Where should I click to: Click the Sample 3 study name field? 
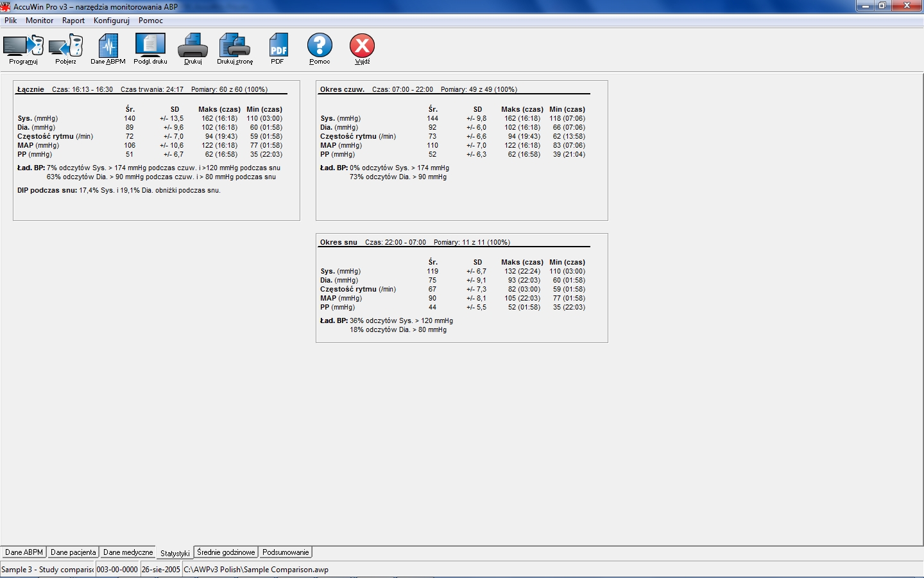tap(47, 569)
